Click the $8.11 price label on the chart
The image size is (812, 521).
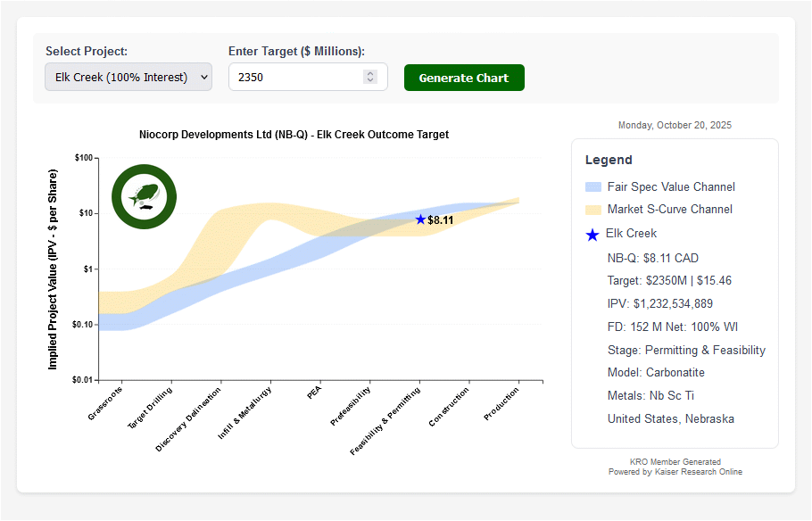pyautogui.click(x=441, y=220)
